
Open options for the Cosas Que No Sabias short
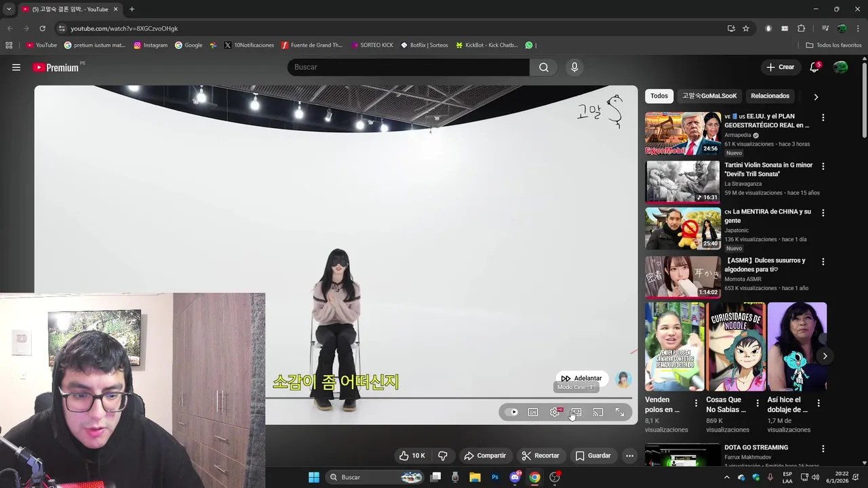[757, 403]
